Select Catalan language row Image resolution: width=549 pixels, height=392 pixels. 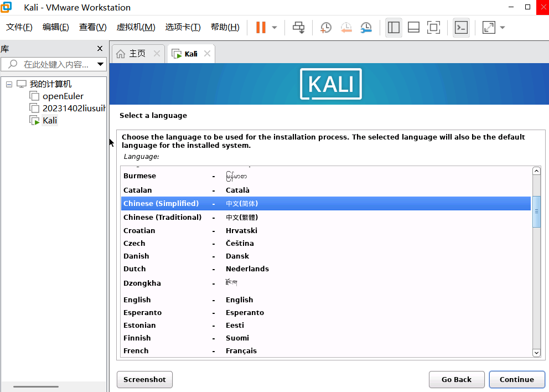pos(326,190)
